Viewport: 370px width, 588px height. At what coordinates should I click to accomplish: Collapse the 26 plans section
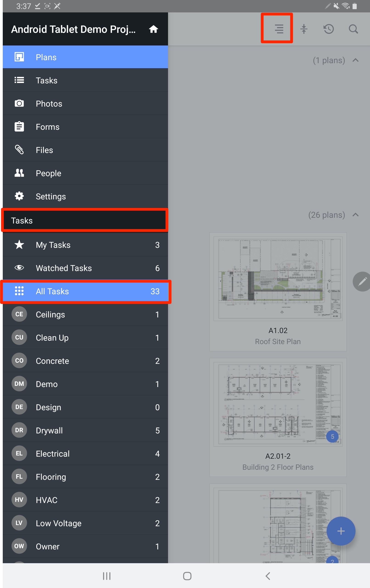(356, 215)
